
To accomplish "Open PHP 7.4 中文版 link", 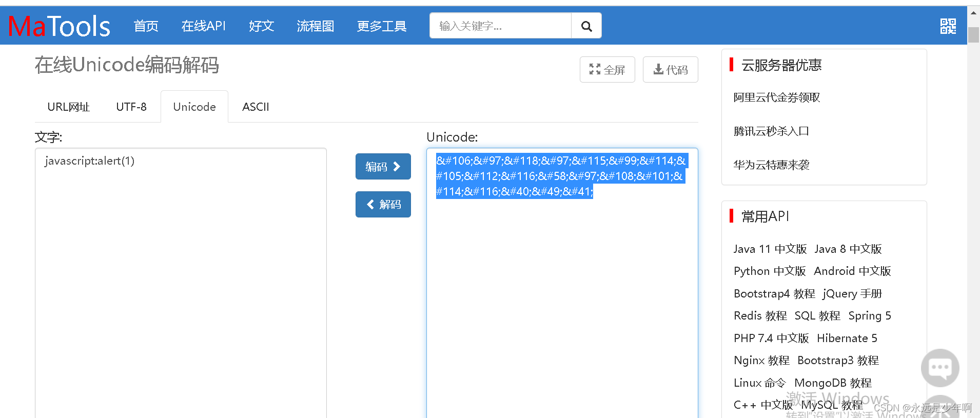I will (771, 338).
